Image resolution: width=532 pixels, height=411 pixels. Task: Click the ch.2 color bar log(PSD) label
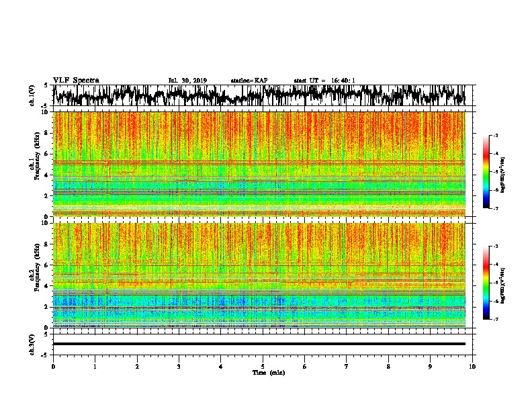pyautogui.click(x=503, y=285)
